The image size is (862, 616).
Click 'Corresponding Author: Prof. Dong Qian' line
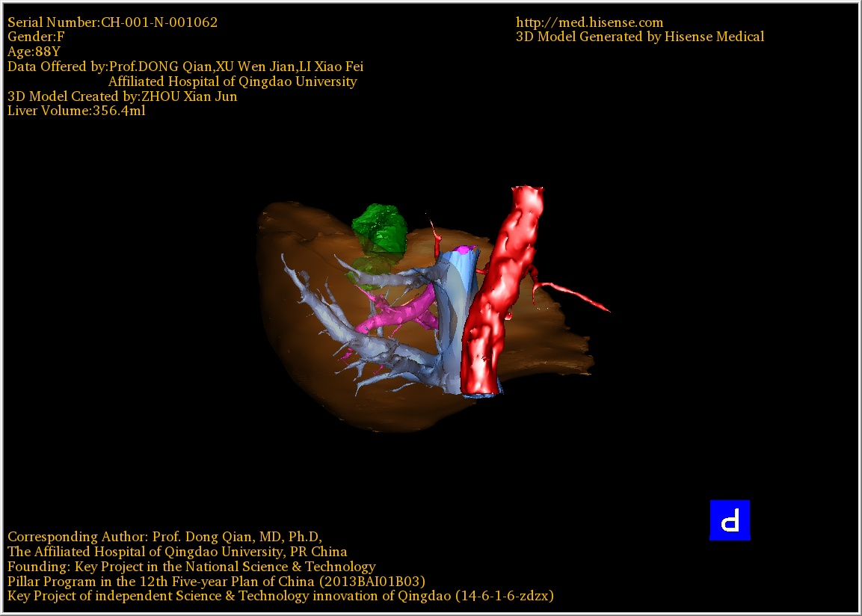pos(164,537)
